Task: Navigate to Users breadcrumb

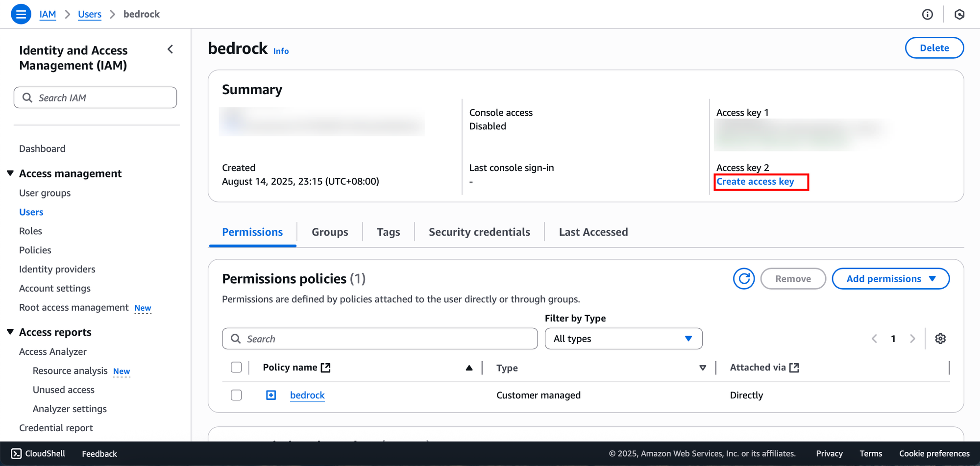Action: (90, 14)
